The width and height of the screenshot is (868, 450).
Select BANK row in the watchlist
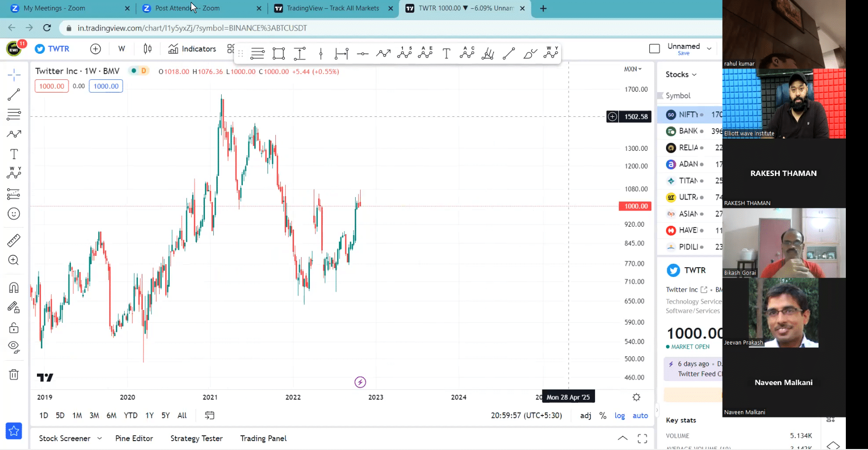690,131
